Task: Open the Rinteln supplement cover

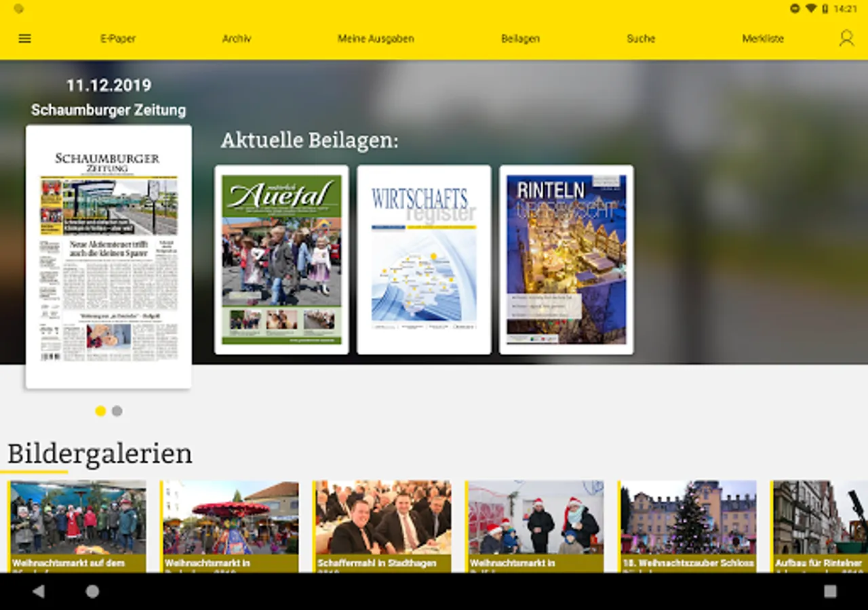Action: 566,260
